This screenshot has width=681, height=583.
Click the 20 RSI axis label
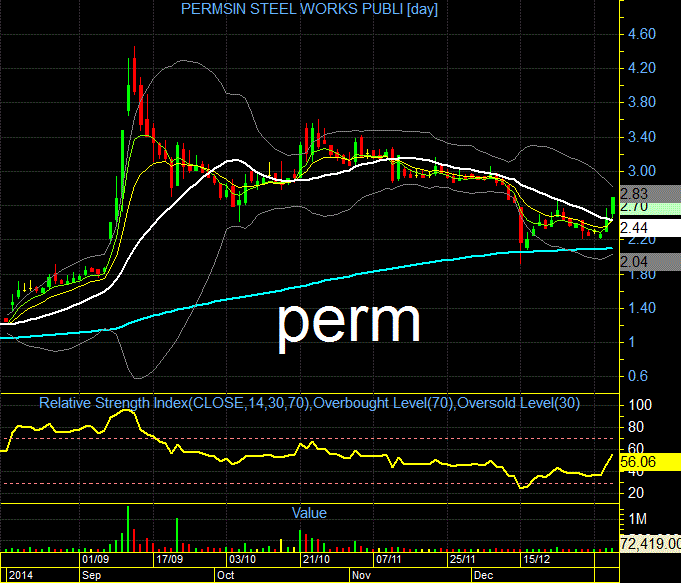coord(636,493)
